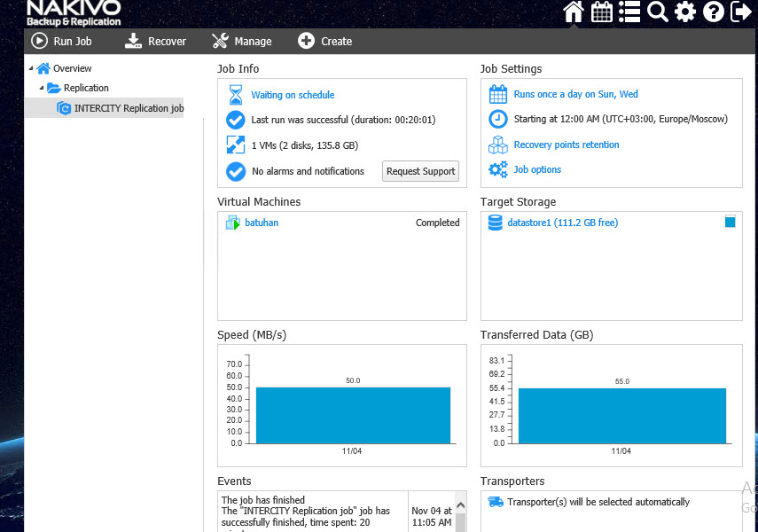The image size is (758, 532).
Task: Open the help question mark icon
Action: coord(713,12)
